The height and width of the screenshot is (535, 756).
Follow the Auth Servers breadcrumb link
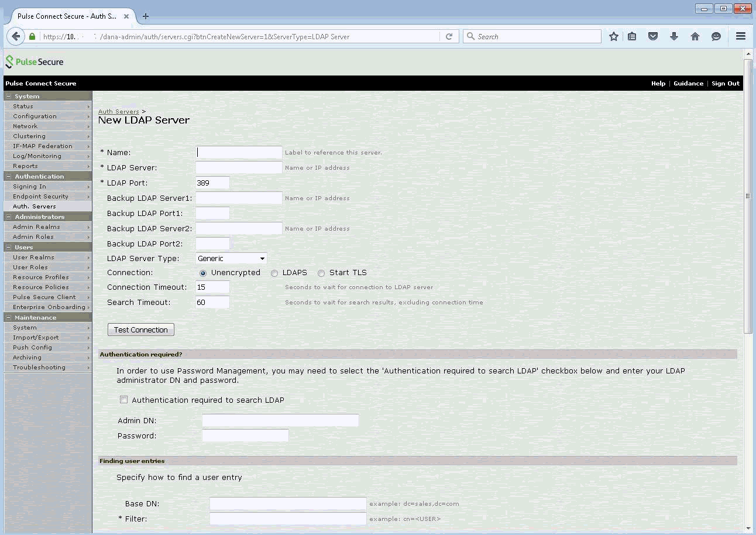tap(118, 111)
